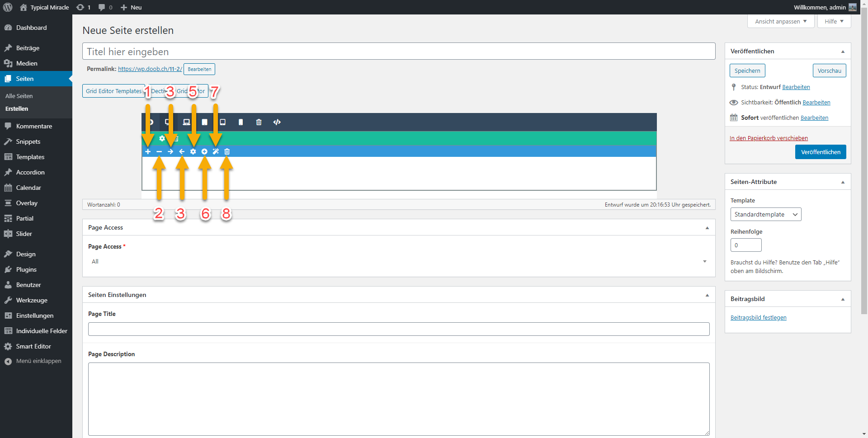Click the visibility eye icon beside Sichtbarkeit

point(734,103)
